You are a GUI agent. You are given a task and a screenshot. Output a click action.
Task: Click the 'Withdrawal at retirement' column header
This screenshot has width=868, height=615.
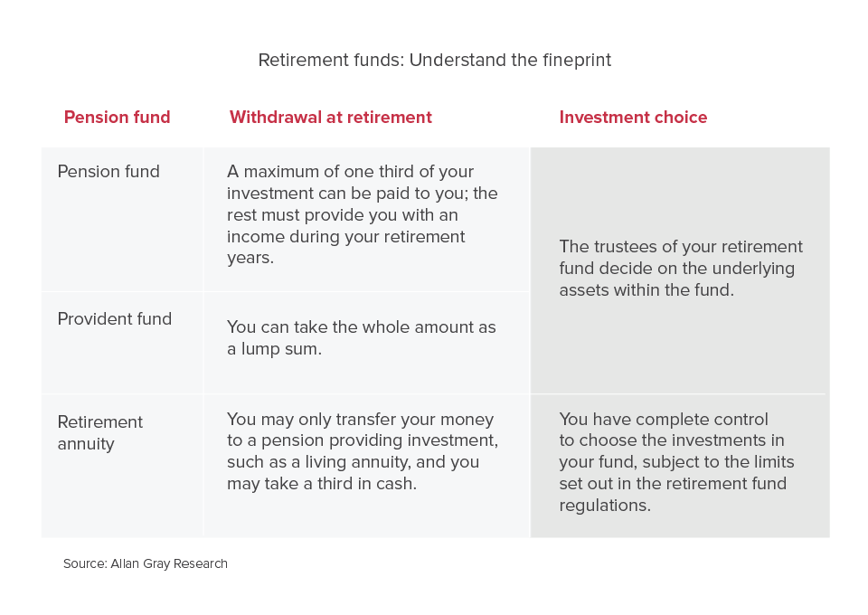(x=330, y=118)
